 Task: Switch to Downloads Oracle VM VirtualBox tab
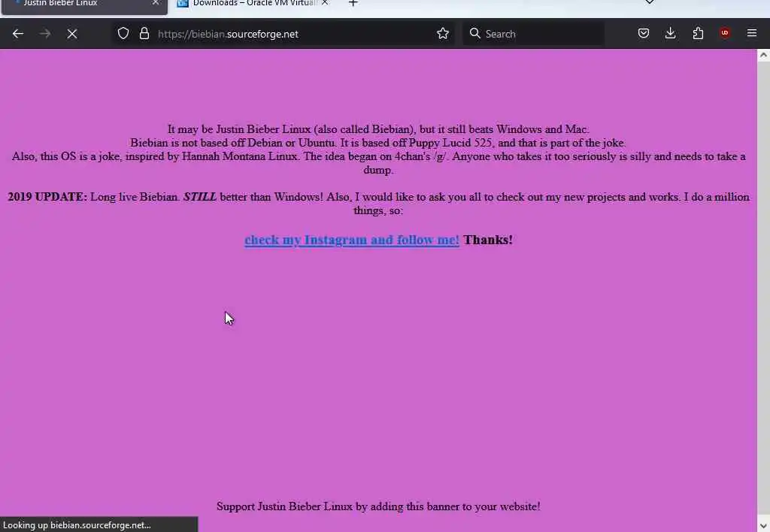point(253,4)
